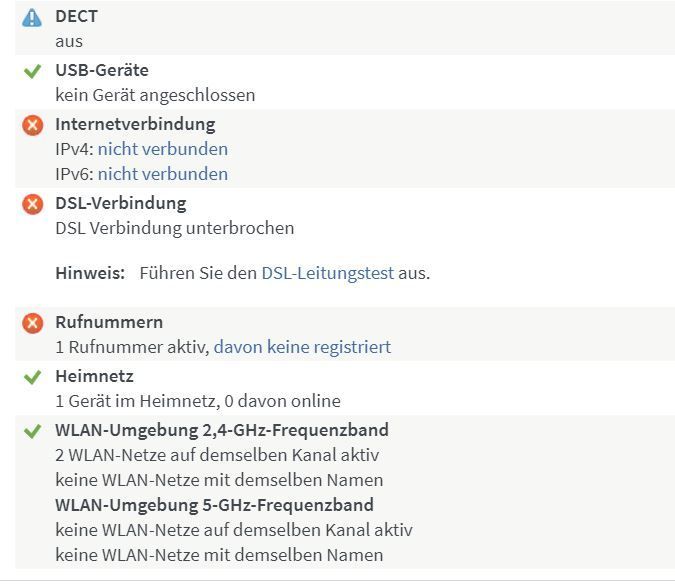The width and height of the screenshot is (675, 584).
Task: Click the green checkmark next to USB-Geräte
Action: coord(33,71)
